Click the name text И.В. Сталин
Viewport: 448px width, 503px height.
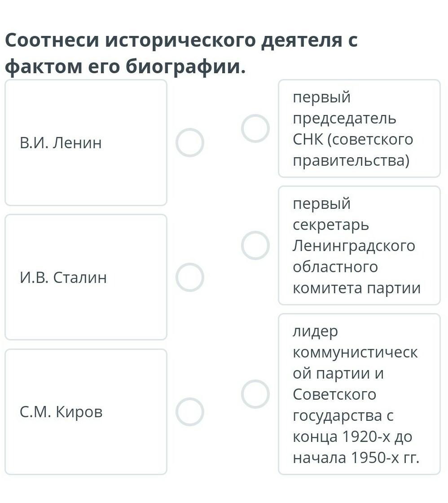pyautogui.click(x=63, y=278)
